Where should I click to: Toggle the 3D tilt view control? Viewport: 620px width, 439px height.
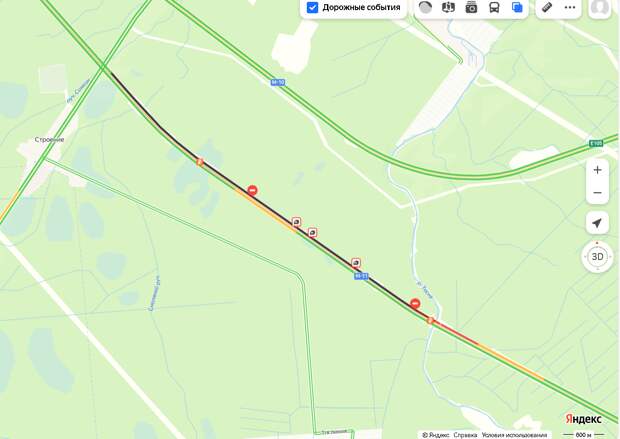pyautogui.click(x=597, y=257)
